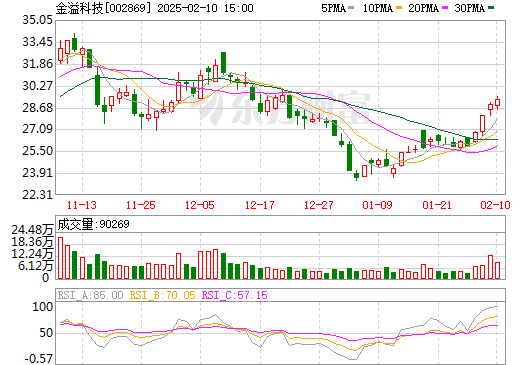The image size is (520, 365).
Task: Click the -0.57 label on RSI axis
Action: (39, 359)
